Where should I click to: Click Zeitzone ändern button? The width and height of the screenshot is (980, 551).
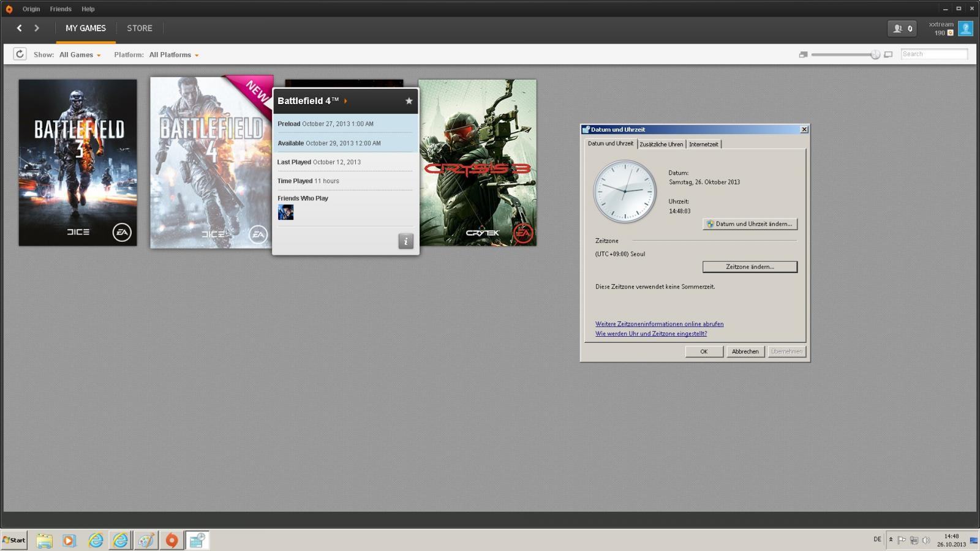click(x=750, y=267)
